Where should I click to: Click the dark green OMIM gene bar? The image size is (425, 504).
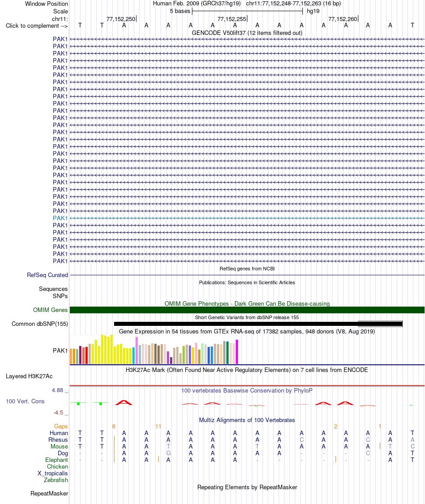coord(247,310)
